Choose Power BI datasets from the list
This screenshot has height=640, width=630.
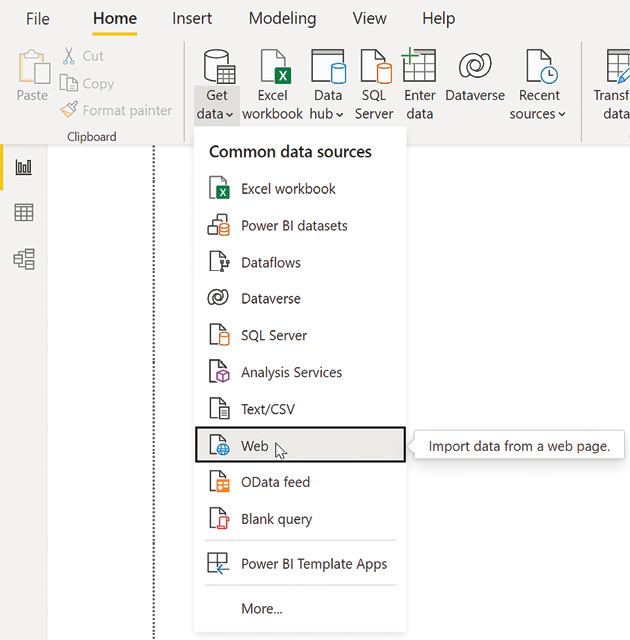point(300,226)
